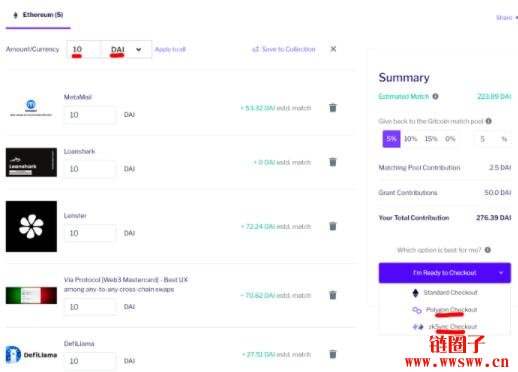
Task: Remove Loanshark with trash icon
Action: 333,162
